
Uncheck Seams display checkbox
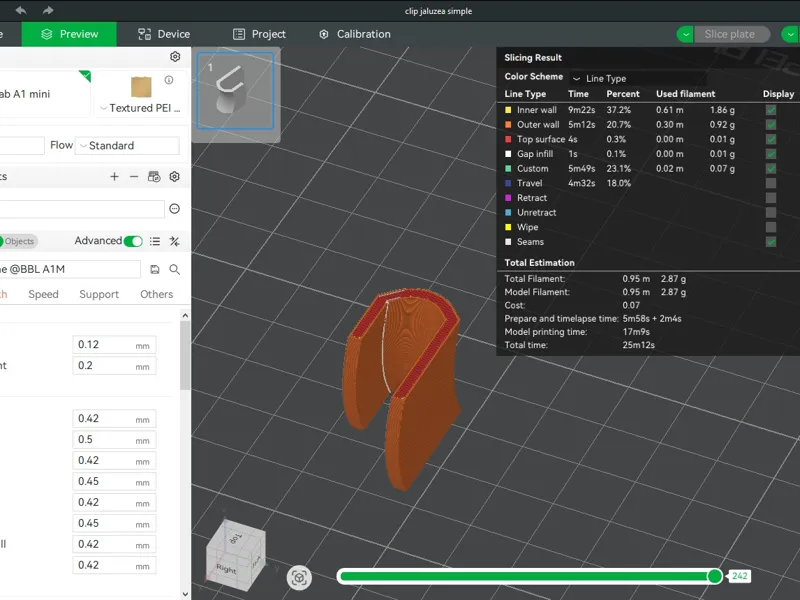[x=771, y=242]
